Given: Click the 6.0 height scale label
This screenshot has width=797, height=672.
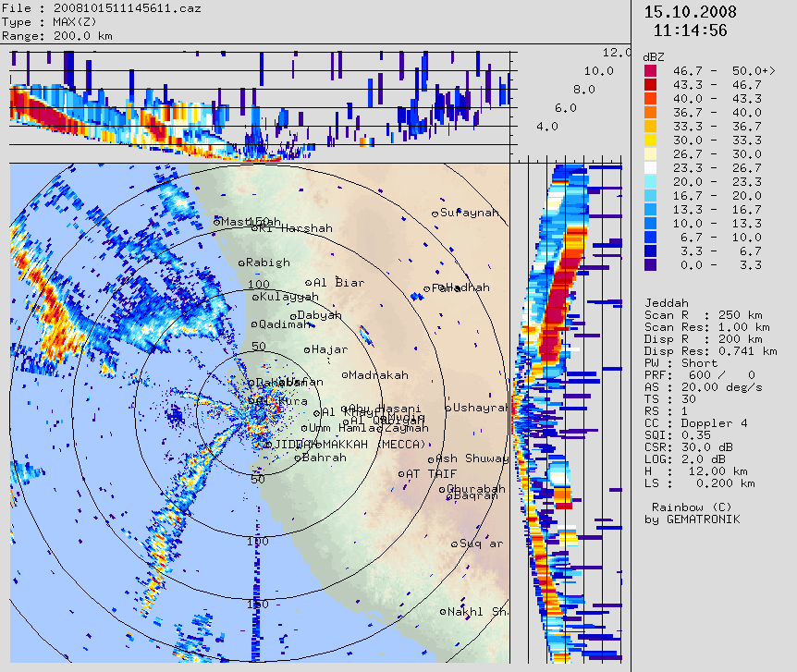Looking at the screenshot, I should [566, 108].
